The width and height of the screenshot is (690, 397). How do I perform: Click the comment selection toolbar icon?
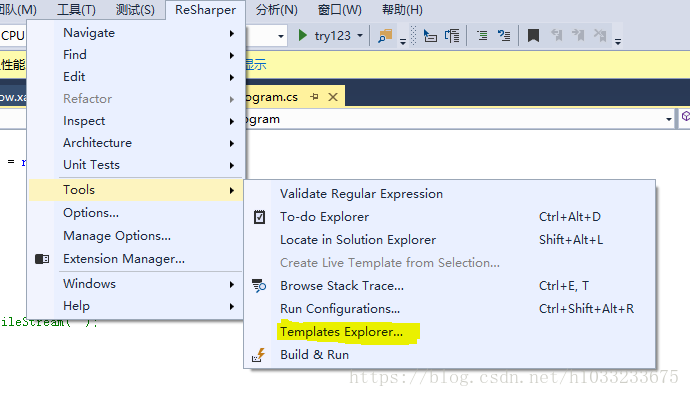482,36
